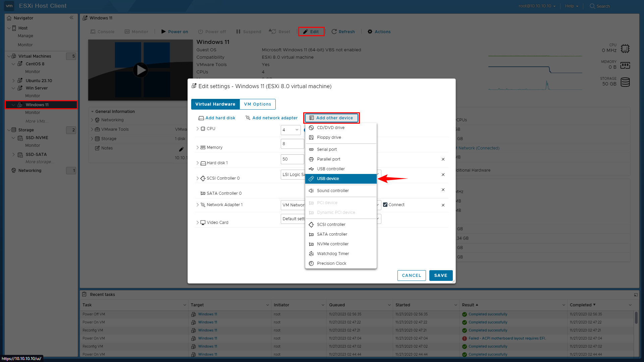Screen dimensions: 644x362
Task: Click the Hard disk size input field
Action: [292, 159]
